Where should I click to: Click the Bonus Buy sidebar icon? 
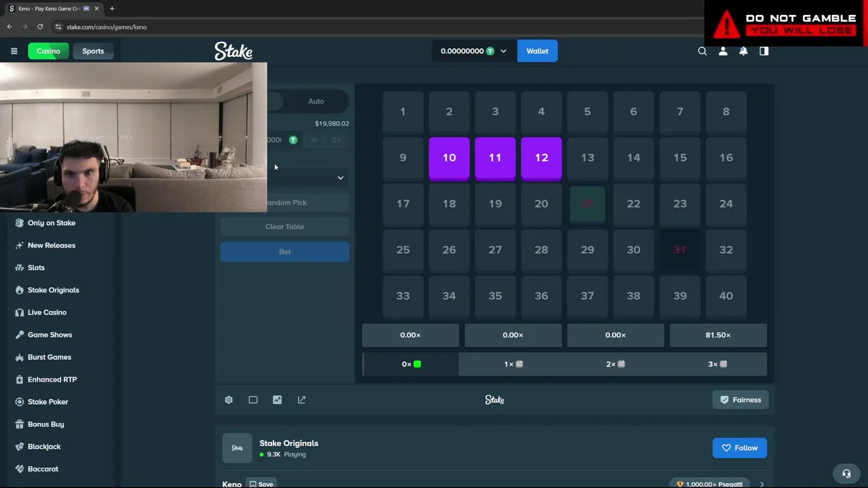(19, 424)
